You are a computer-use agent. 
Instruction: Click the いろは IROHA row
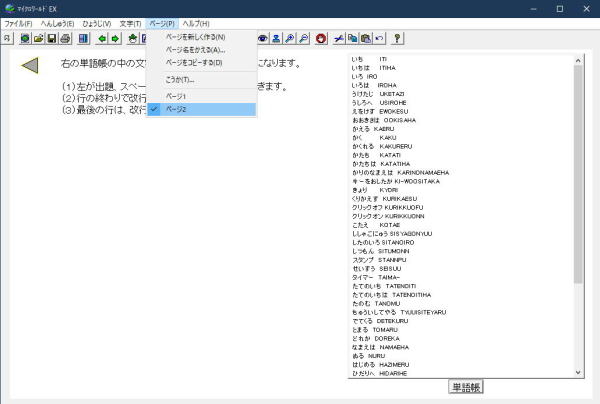(374, 85)
